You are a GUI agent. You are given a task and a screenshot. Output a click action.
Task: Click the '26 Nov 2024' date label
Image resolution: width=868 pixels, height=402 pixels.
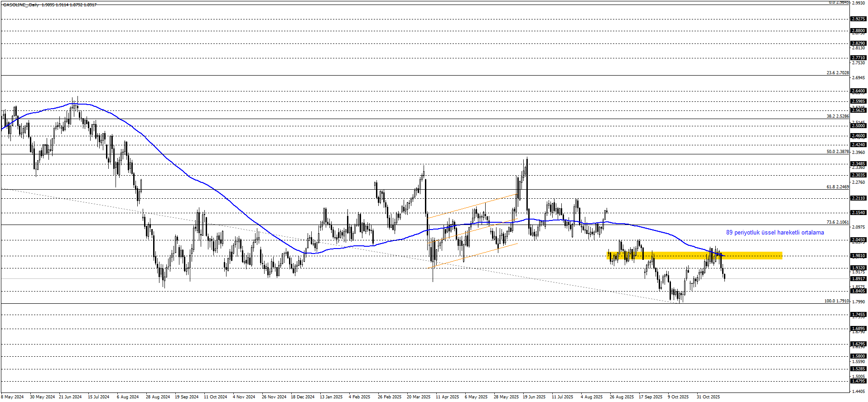pyautogui.click(x=274, y=397)
